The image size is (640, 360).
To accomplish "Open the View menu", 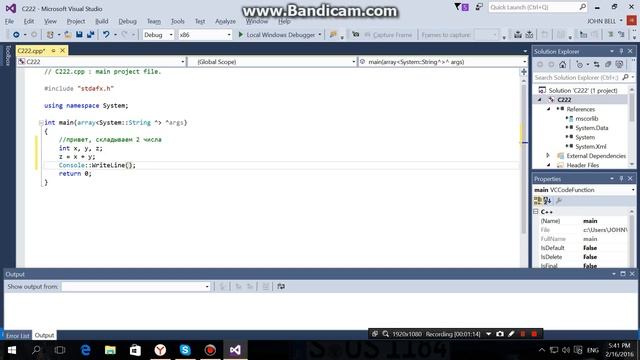I will 50,21.
